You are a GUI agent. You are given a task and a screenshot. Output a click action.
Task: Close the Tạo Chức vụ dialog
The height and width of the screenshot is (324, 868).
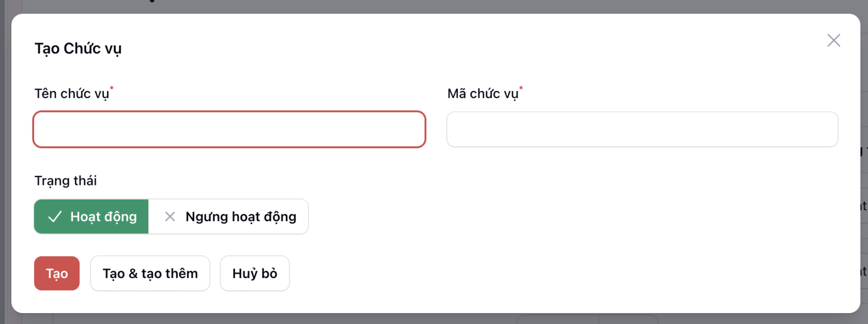tap(833, 40)
